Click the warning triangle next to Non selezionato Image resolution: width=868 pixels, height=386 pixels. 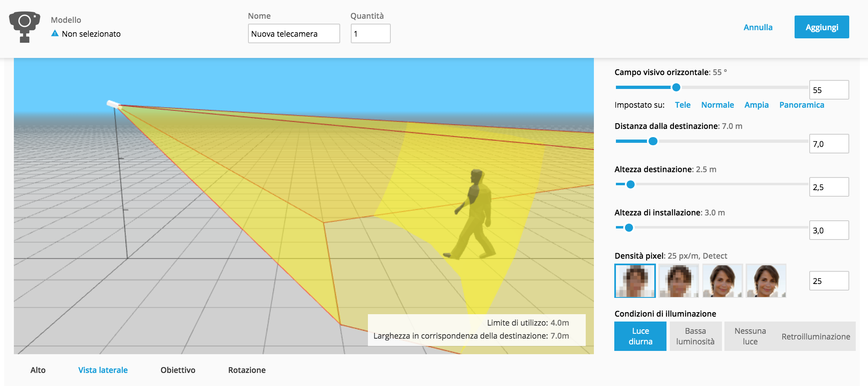[x=55, y=33]
